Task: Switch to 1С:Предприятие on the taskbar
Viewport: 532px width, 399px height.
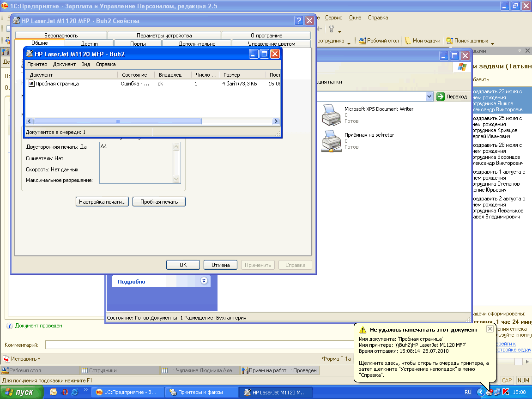Action: coord(128,392)
